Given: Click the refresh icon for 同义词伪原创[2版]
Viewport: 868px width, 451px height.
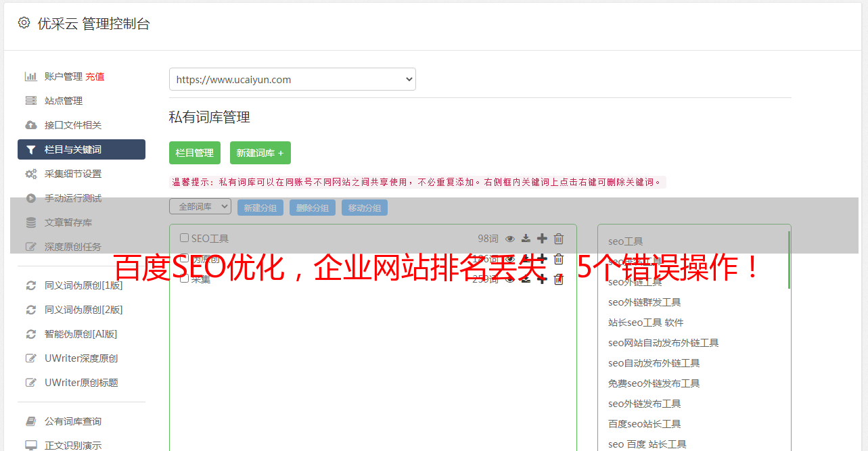Looking at the screenshot, I should pos(30,310).
